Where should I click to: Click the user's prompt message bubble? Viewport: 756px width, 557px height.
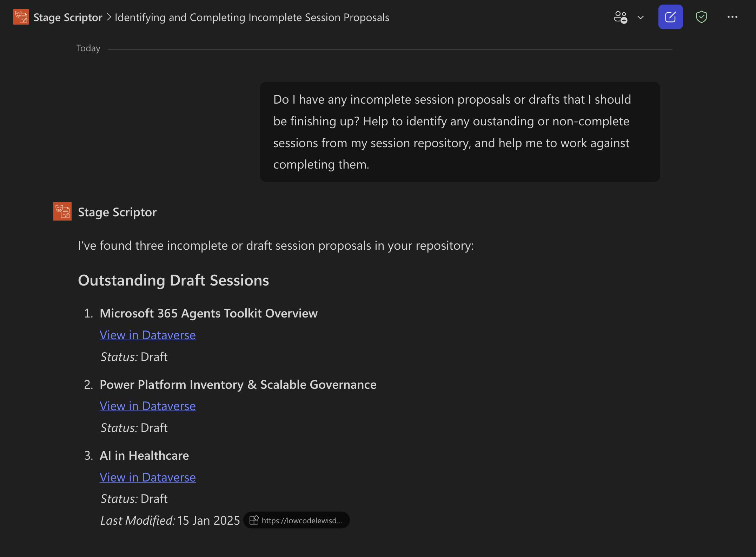pyautogui.click(x=459, y=132)
